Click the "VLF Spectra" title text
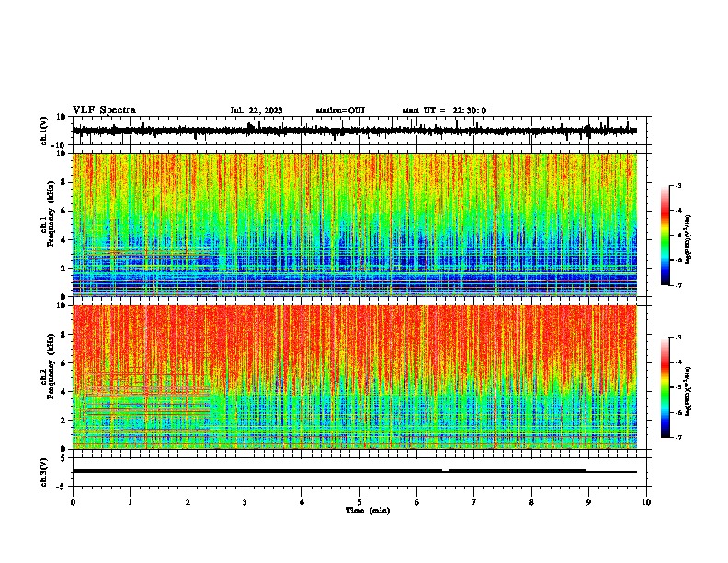This screenshot has height=563, width=728. click(x=104, y=109)
